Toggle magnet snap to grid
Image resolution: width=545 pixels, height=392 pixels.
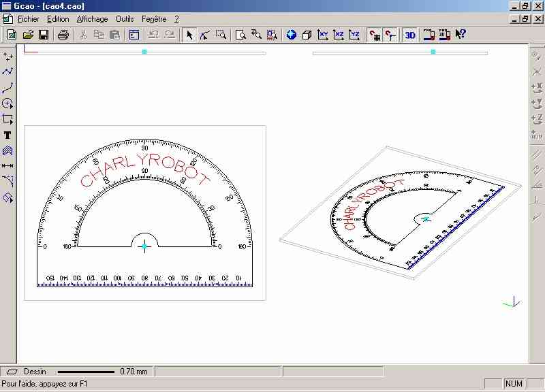click(374, 35)
